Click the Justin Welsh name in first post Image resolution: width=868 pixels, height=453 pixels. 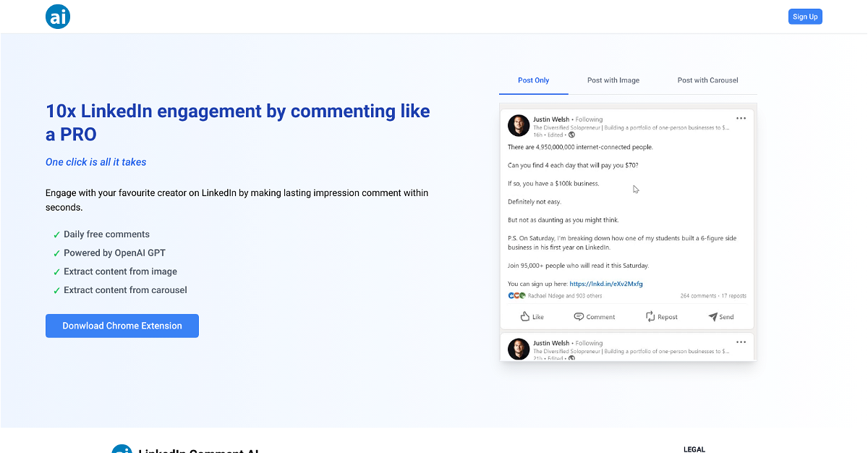pos(551,119)
